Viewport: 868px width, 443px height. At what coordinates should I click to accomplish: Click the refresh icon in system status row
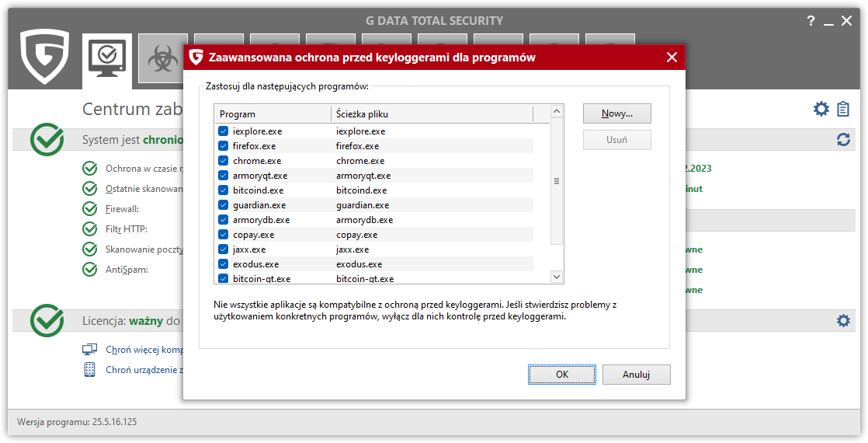[x=843, y=140]
